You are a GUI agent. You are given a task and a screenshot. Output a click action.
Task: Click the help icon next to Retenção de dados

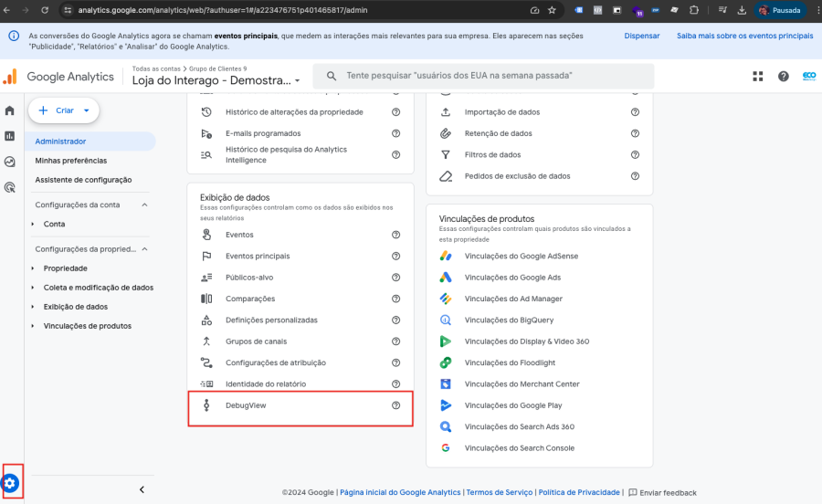[x=635, y=133]
